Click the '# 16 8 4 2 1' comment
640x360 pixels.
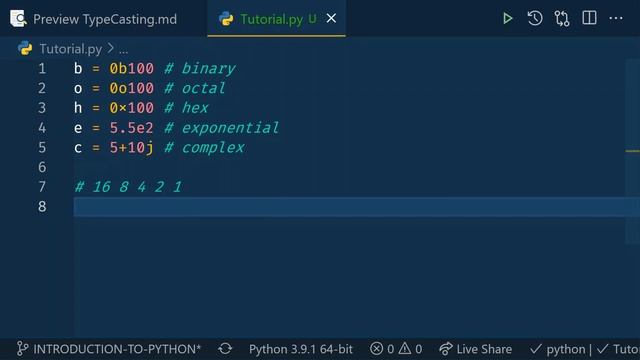128,187
